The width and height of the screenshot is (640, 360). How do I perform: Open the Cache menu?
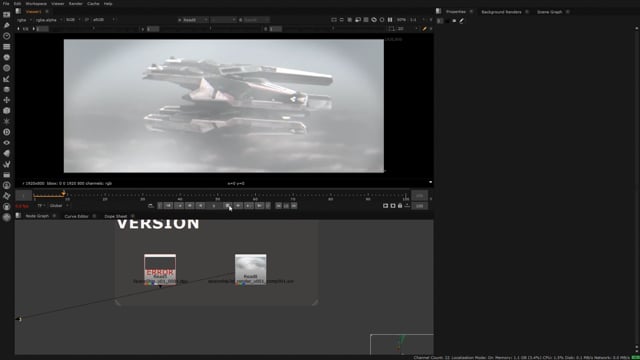pyautogui.click(x=93, y=4)
